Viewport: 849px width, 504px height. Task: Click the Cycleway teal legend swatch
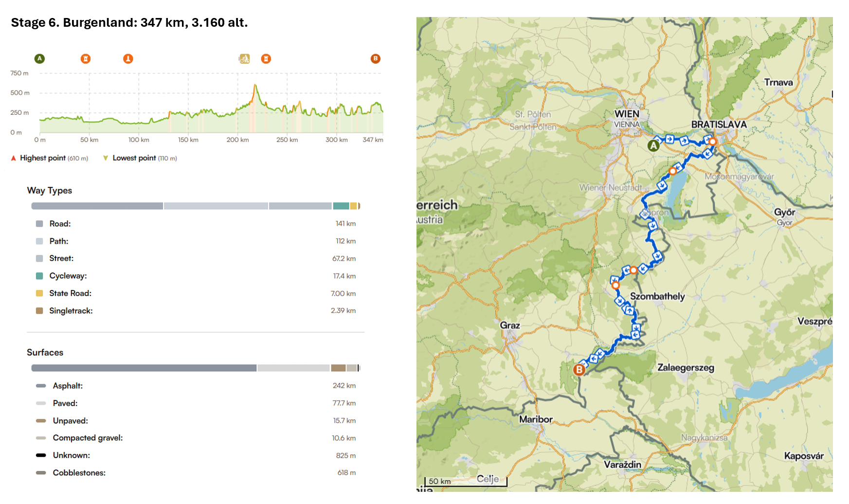pyautogui.click(x=39, y=276)
